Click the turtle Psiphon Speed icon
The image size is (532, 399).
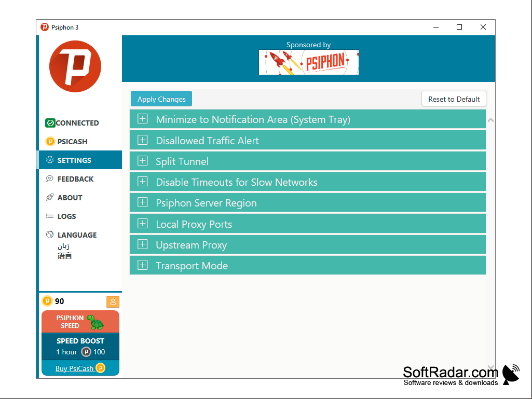96,322
